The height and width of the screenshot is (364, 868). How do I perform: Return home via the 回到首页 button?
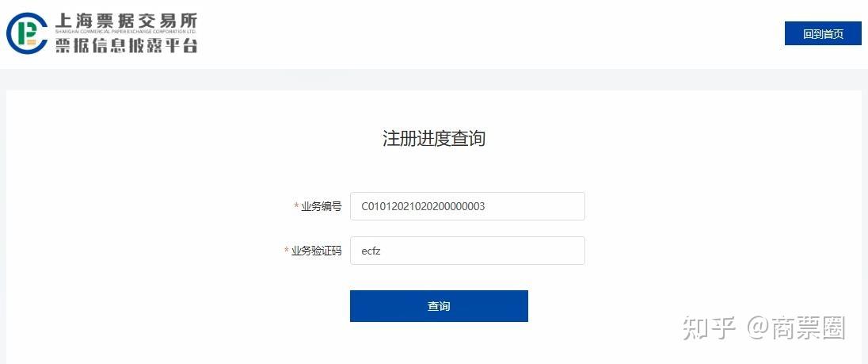pyautogui.click(x=823, y=34)
